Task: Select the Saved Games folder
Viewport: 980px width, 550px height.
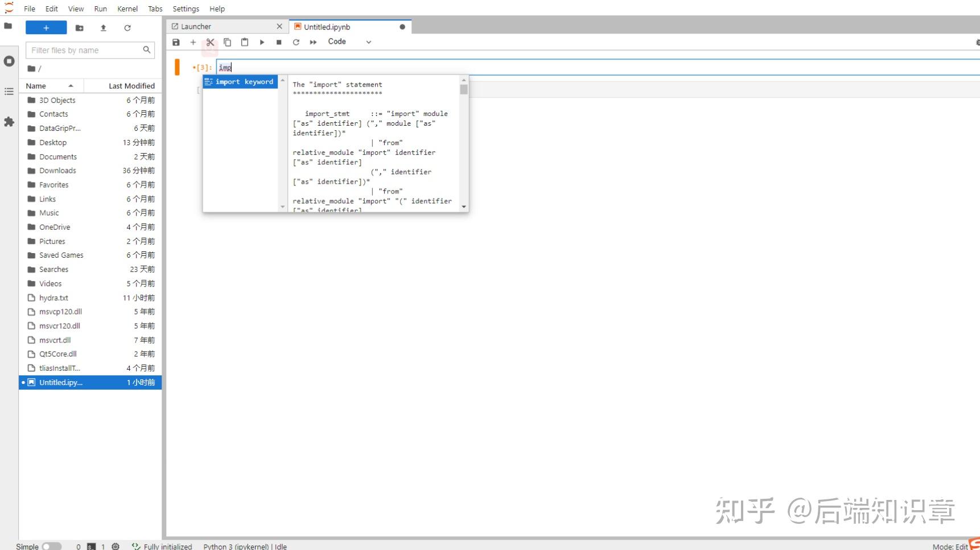Action: [90, 255]
